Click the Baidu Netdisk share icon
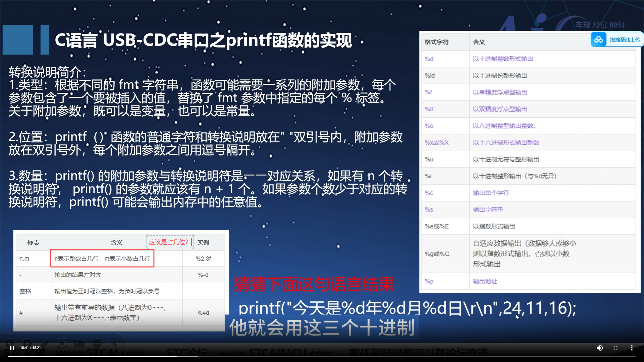The height and width of the screenshot is (362, 644). point(598,39)
